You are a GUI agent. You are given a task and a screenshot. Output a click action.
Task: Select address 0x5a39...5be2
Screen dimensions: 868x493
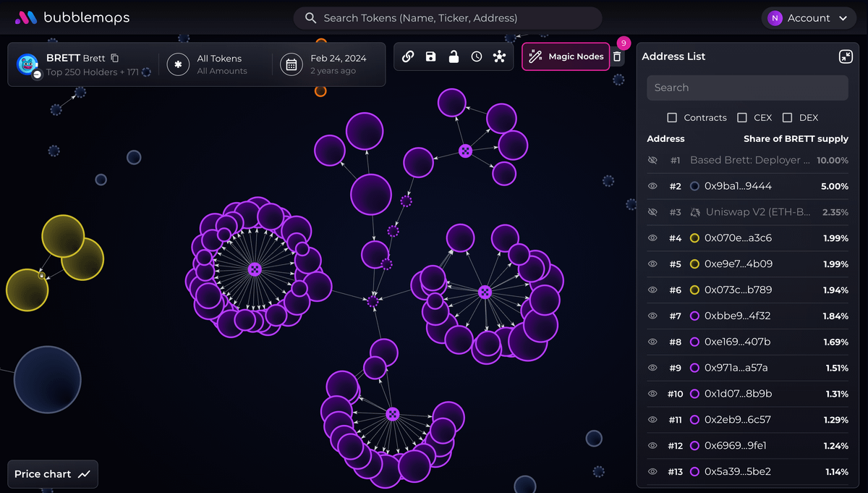pos(738,472)
